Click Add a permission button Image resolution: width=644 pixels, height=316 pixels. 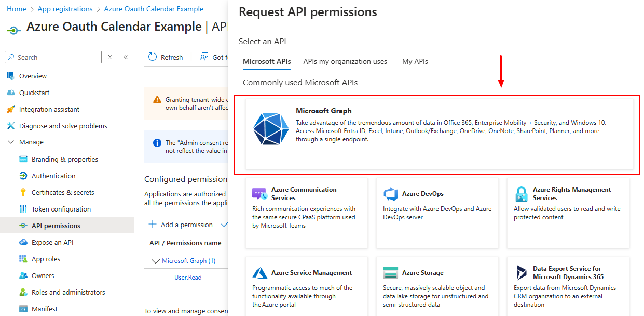[181, 225]
